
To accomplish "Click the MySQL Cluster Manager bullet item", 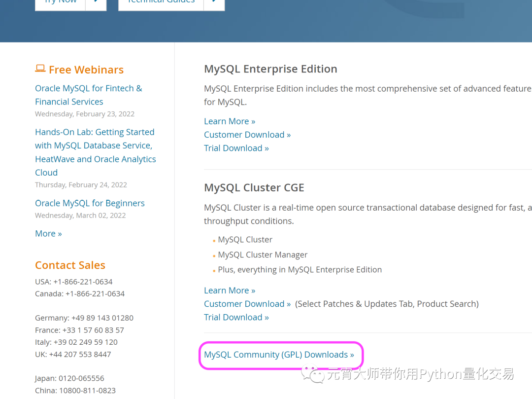I will 263,254.
